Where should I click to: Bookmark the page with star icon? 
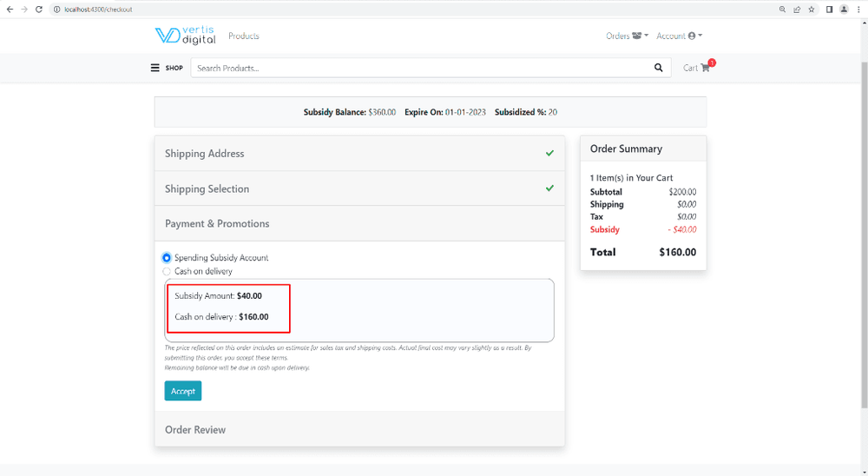[811, 10]
